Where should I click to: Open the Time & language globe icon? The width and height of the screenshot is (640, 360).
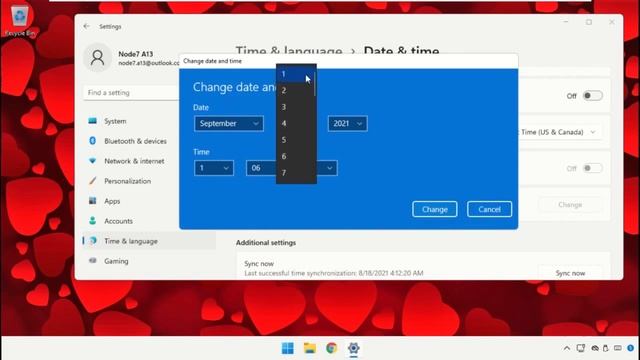(x=93, y=241)
